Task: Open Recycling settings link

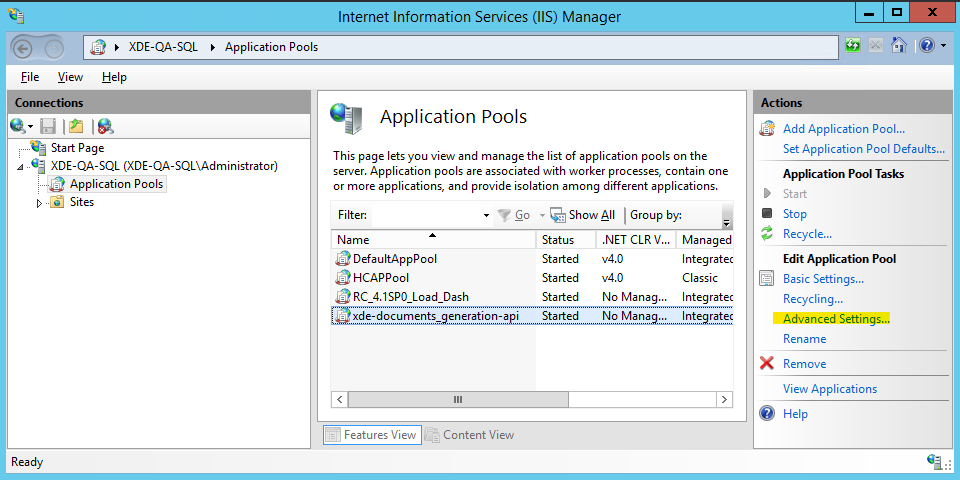Action: 812,299
